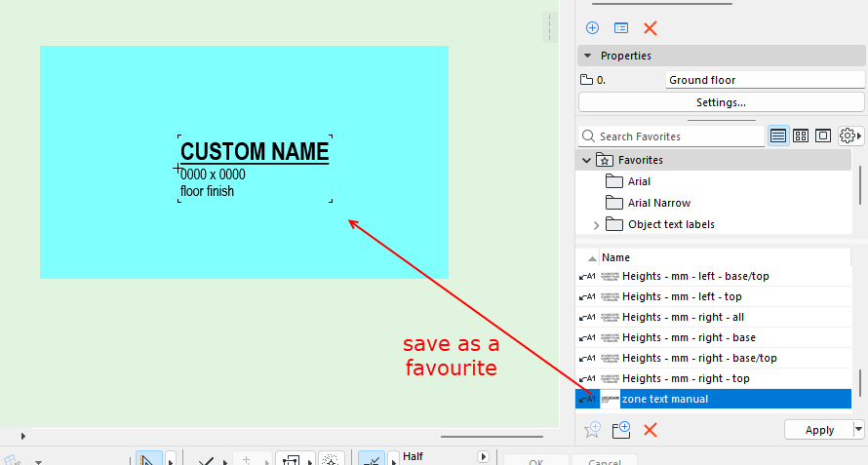Viewport: 868px width, 465px height.
Task: Collapse the Favorites root folder
Action: (x=587, y=161)
